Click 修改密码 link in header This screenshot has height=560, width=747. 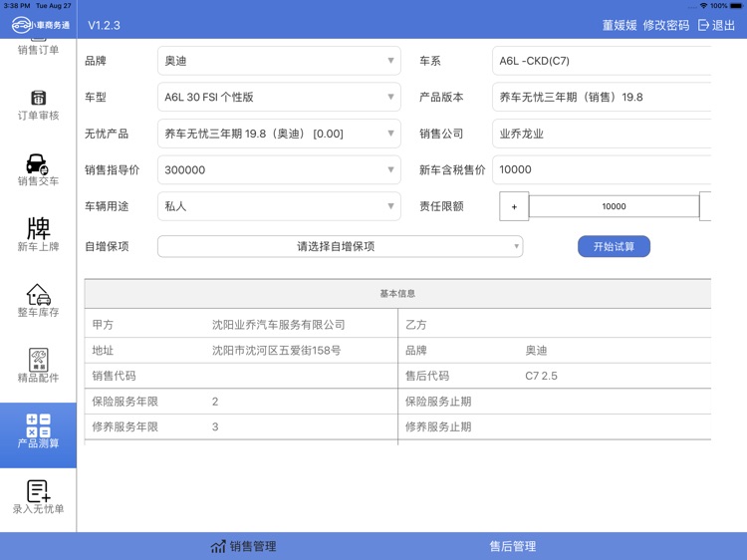(x=665, y=25)
